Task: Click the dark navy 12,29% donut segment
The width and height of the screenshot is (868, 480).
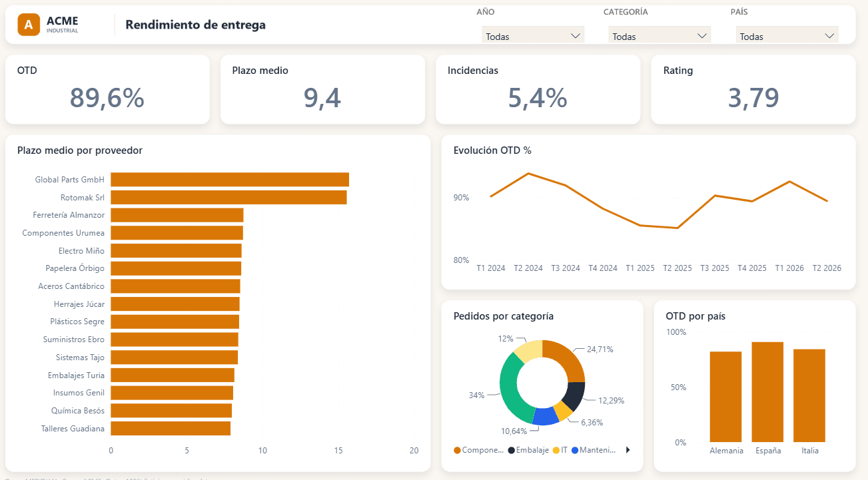Action: (x=574, y=395)
